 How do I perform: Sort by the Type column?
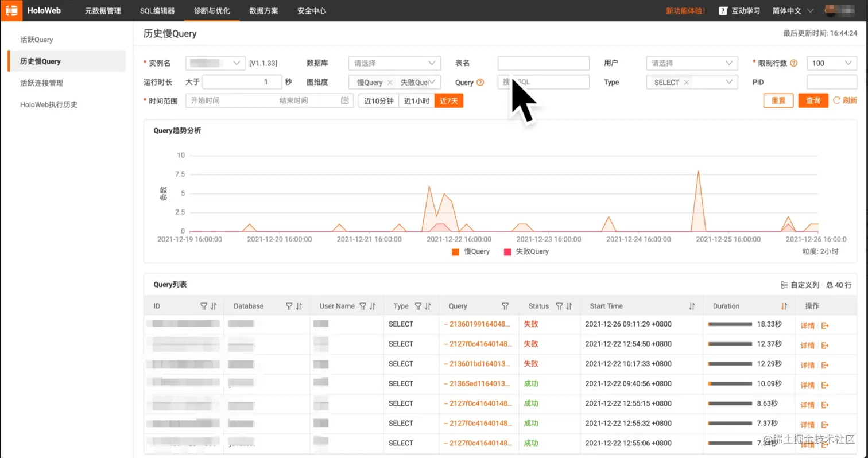click(428, 306)
